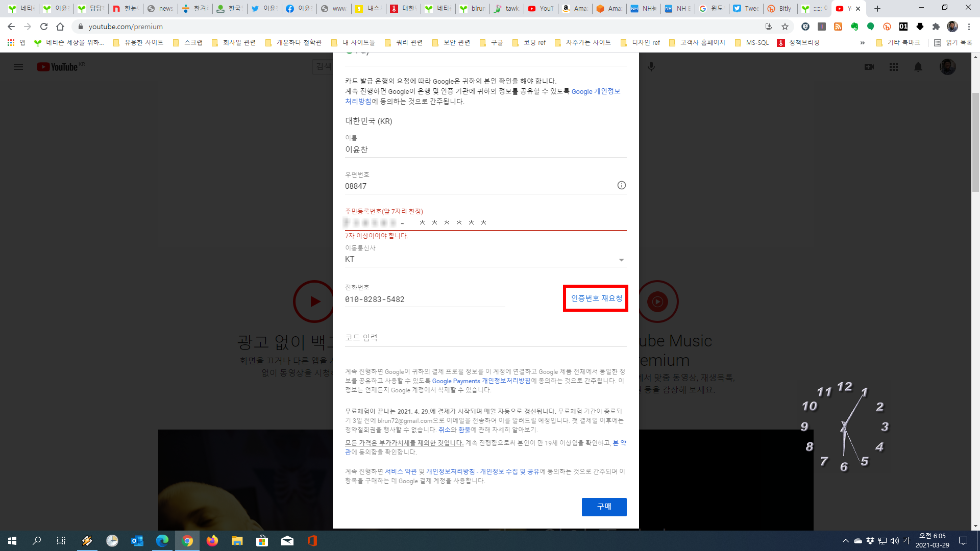Switch to the Twitter Twee tab
This screenshot has width=980, height=551.
(x=745, y=9)
